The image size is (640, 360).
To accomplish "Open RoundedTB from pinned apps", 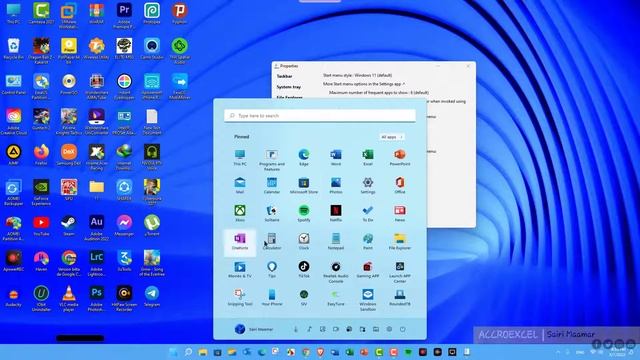I will tap(400, 298).
